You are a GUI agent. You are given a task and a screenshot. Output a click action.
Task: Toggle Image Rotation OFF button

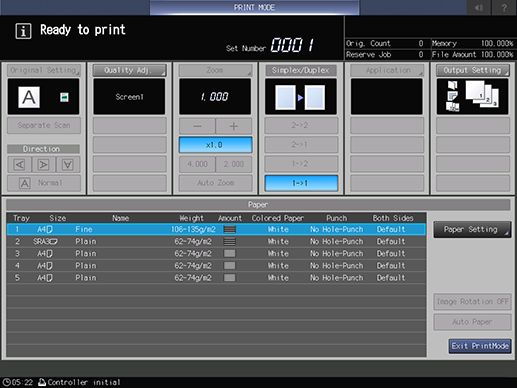pyautogui.click(x=472, y=302)
